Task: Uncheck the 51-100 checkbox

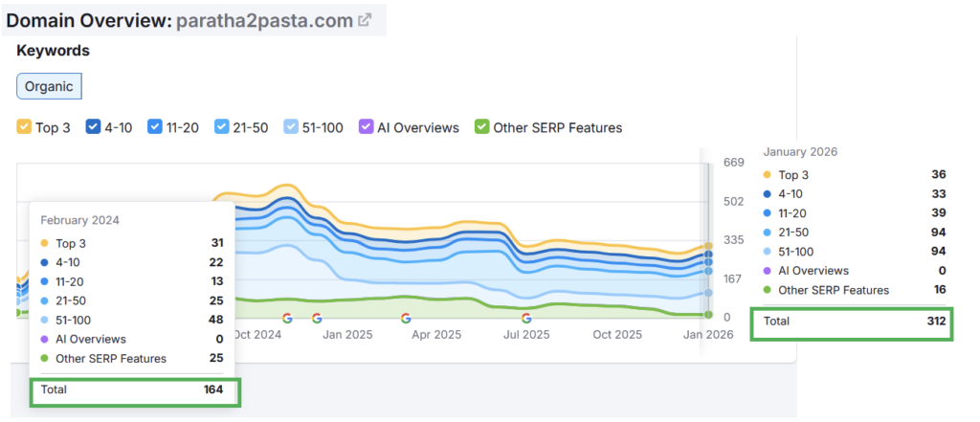Action: [291, 127]
